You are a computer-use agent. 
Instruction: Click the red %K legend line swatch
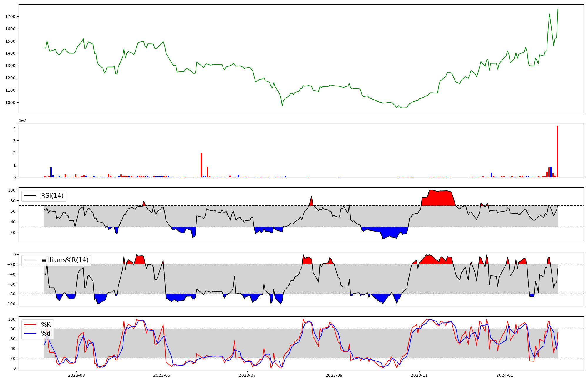pyautogui.click(x=30, y=325)
